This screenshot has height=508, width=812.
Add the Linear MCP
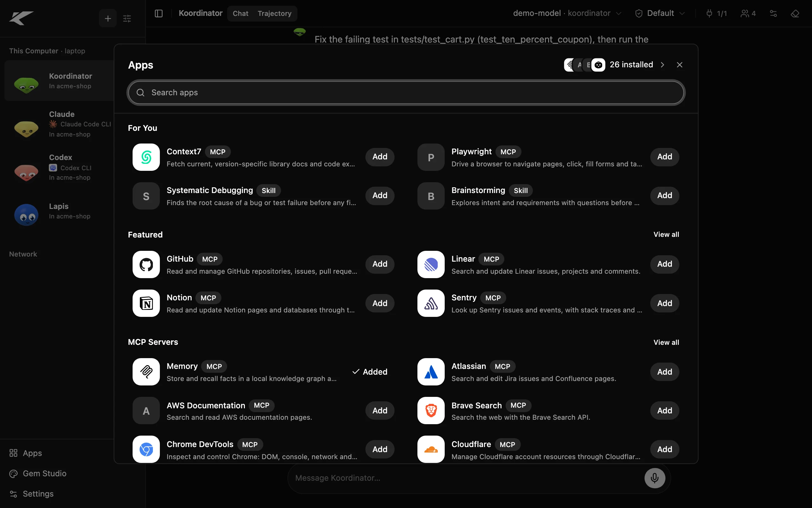coord(665,264)
